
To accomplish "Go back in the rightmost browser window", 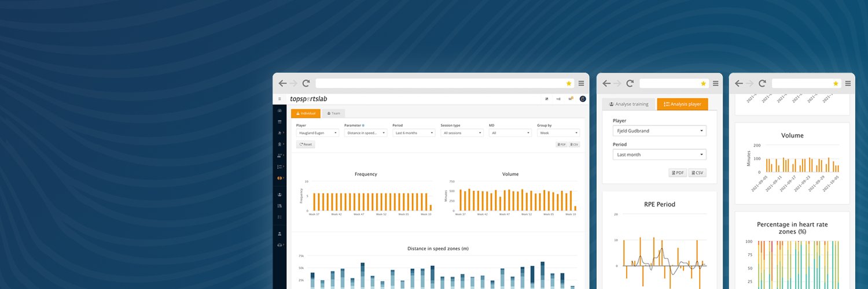I will tap(739, 83).
